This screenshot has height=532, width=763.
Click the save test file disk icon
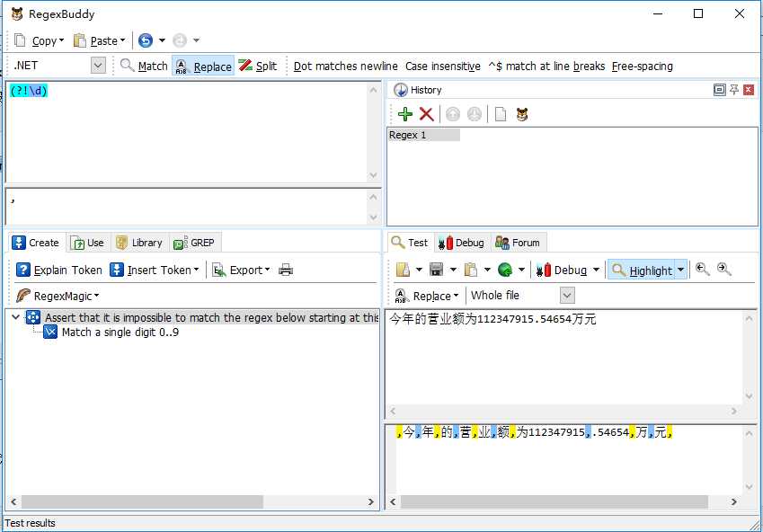(437, 270)
